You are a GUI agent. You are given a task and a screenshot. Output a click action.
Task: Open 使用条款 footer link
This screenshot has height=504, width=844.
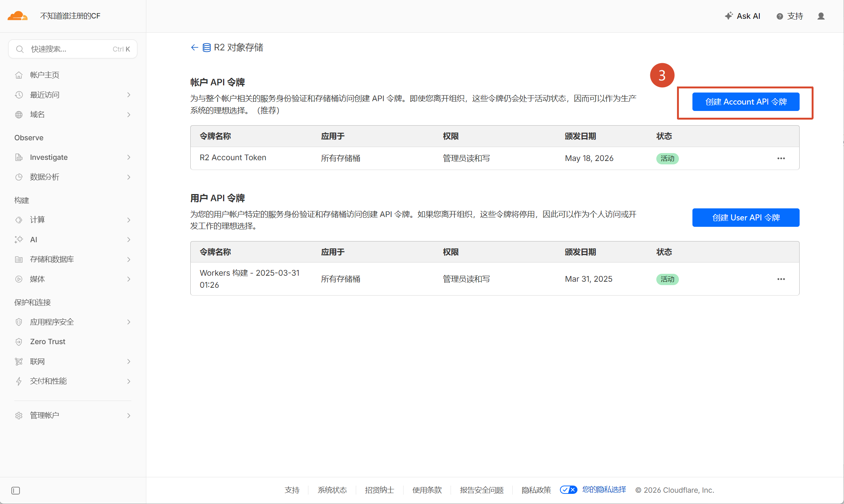click(427, 490)
